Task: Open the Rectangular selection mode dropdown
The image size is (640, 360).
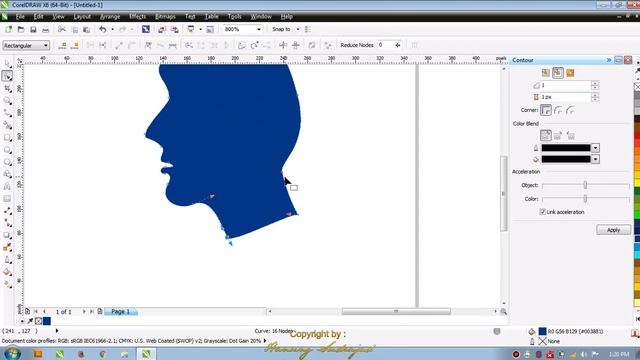Action: 46,45
